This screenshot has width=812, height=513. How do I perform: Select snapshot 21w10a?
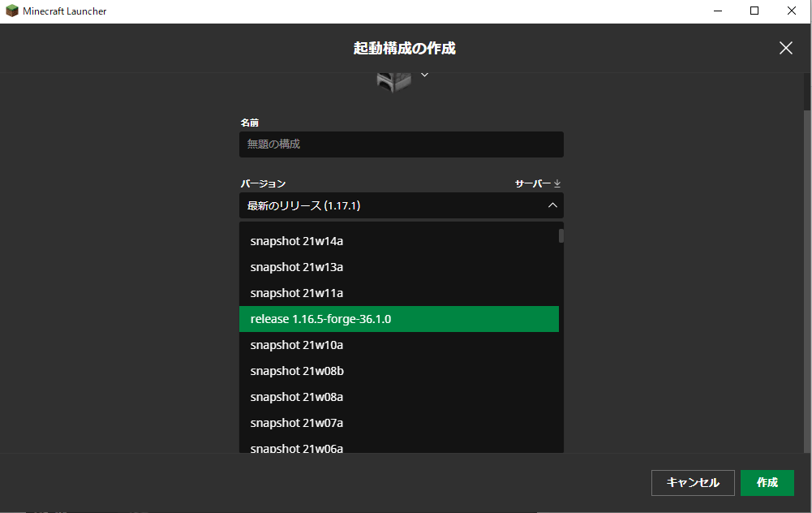[399, 345]
